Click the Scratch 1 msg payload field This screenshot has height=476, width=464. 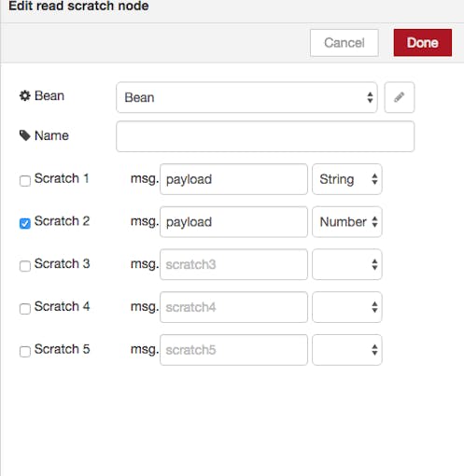233,179
